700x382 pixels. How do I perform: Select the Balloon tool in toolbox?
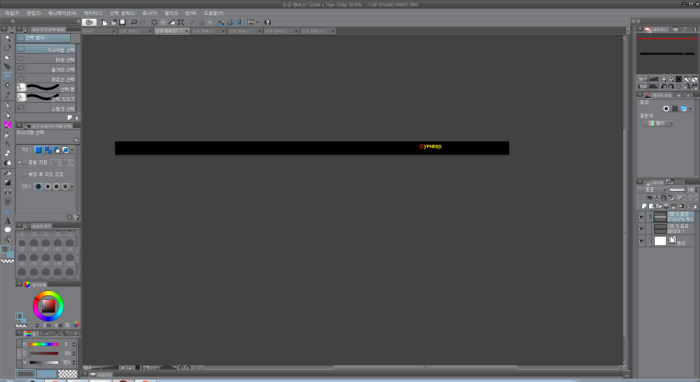pyautogui.click(x=8, y=230)
